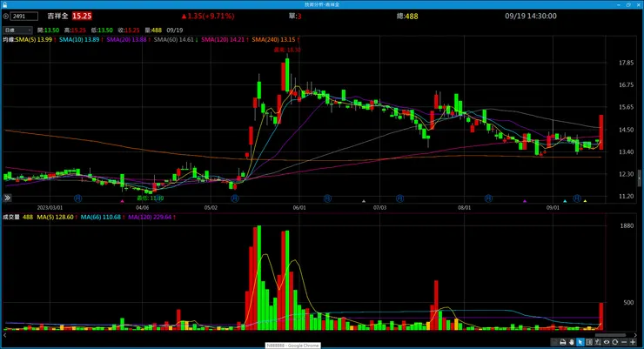Click the SMA(5) 13.99 indicator label
Screen dimensions: 644x349
pos(34,40)
